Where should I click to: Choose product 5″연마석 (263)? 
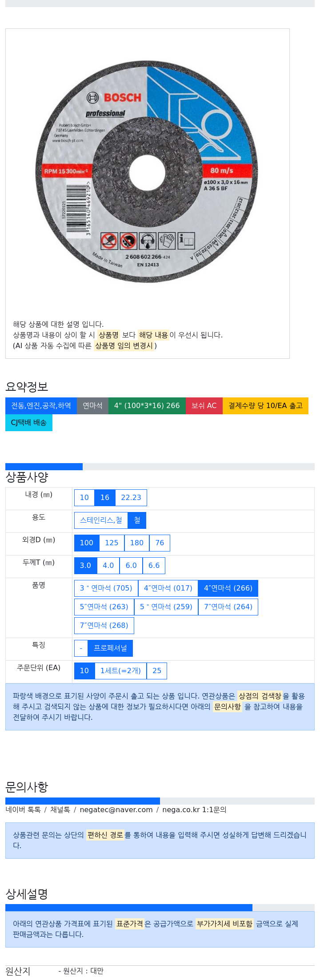click(x=104, y=607)
